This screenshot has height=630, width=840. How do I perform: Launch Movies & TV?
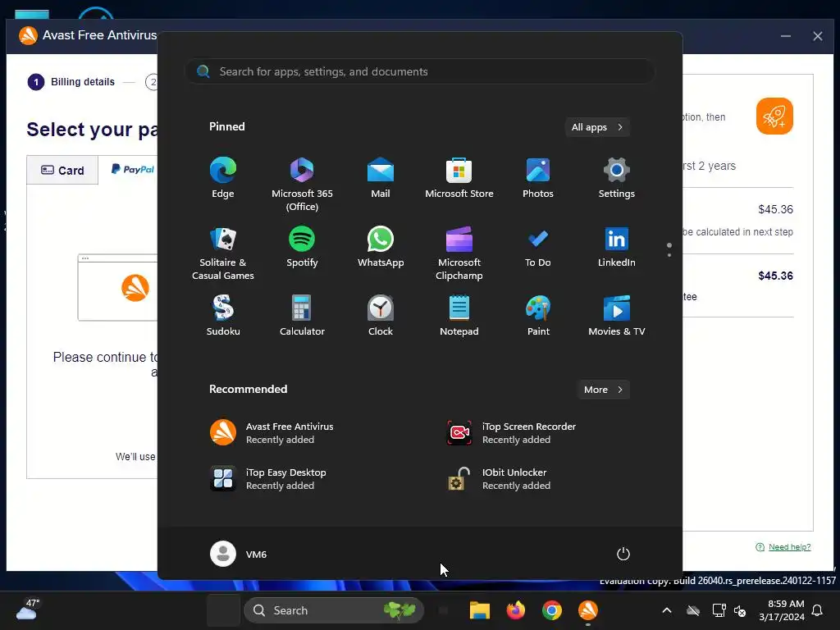[x=617, y=316]
